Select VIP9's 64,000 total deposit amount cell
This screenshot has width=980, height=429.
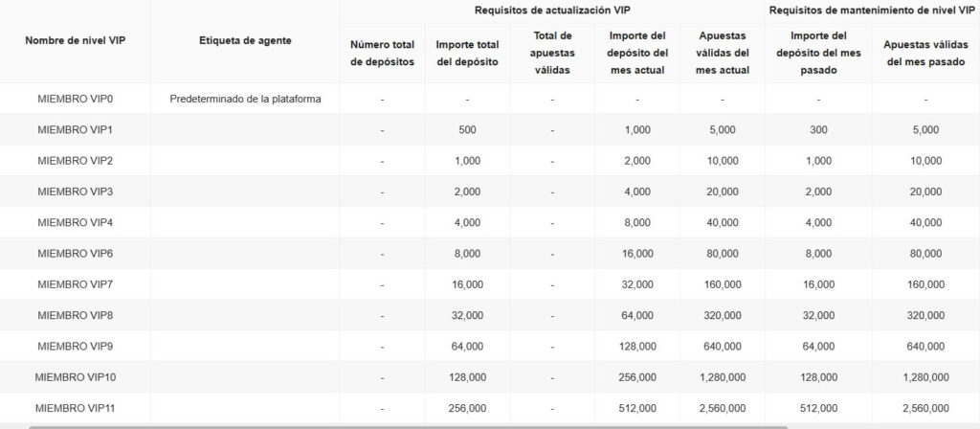pos(467,346)
